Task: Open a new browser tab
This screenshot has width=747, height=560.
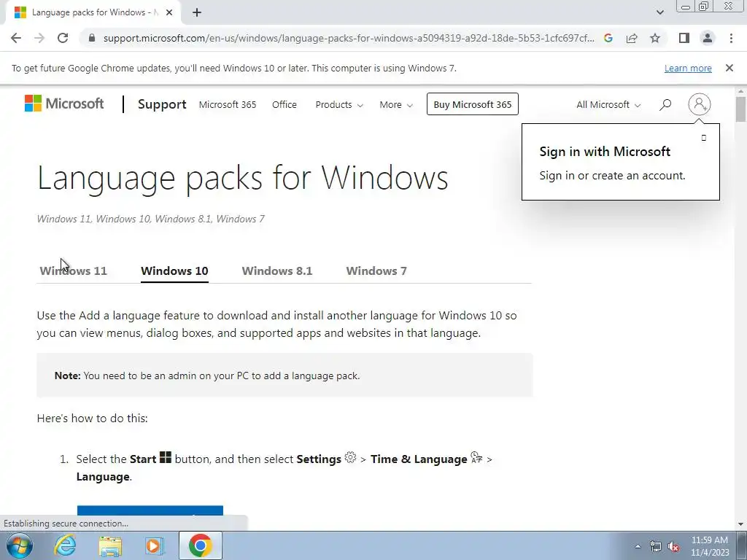Action: 197,12
